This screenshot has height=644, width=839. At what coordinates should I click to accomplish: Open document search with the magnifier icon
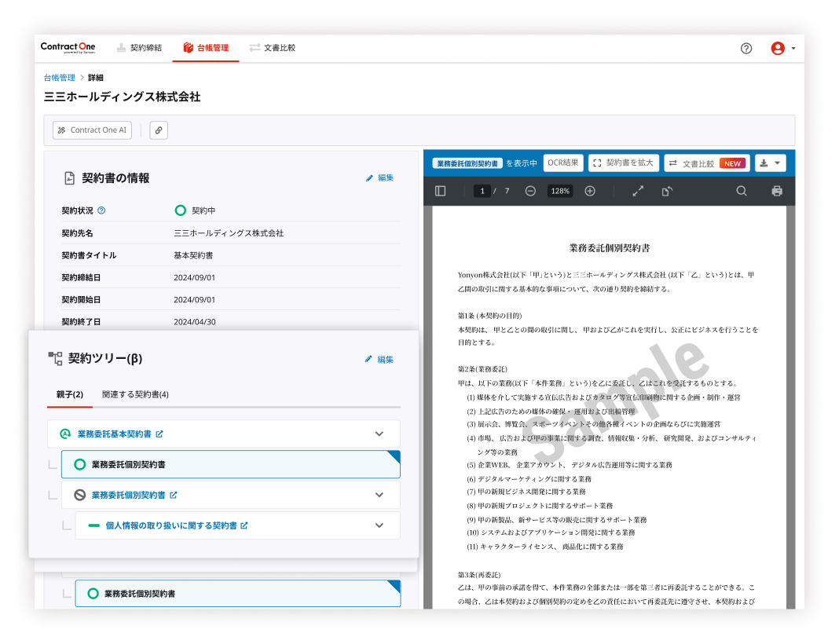click(x=741, y=191)
